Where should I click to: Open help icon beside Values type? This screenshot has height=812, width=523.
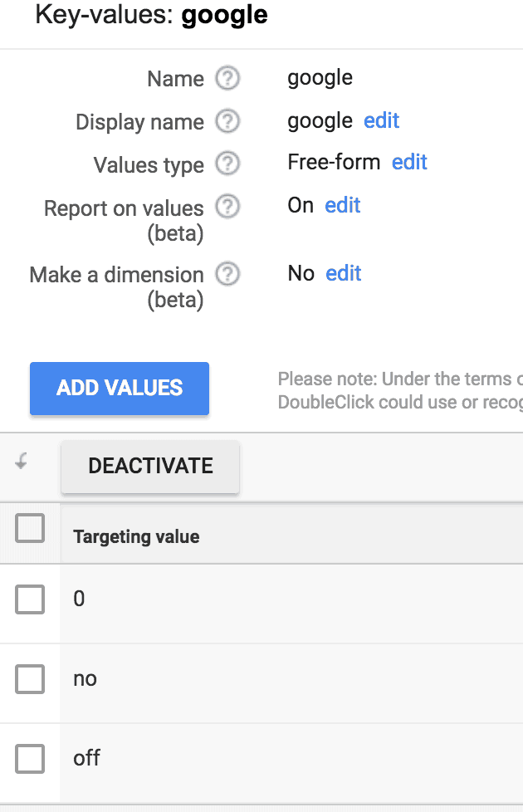(x=227, y=164)
